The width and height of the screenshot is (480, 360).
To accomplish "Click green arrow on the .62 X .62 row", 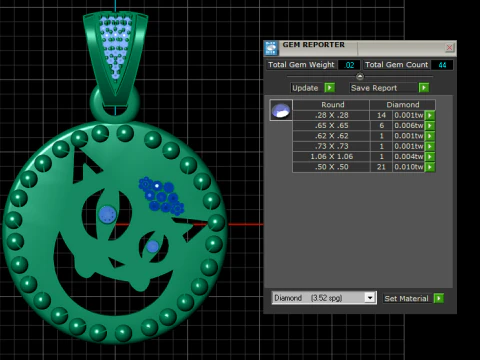I will coord(430,136).
